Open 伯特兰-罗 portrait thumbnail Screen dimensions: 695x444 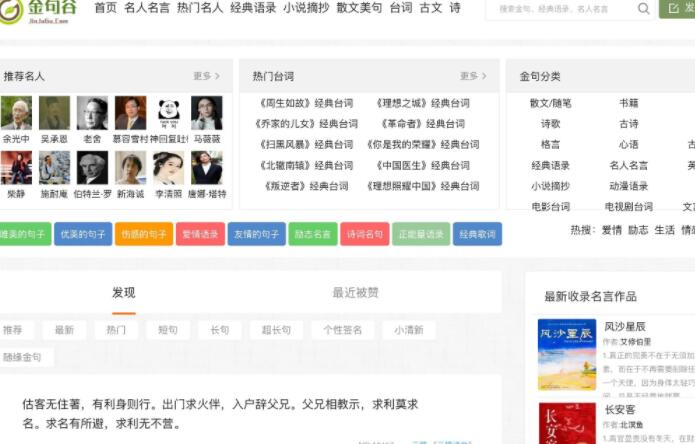(92, 167)
